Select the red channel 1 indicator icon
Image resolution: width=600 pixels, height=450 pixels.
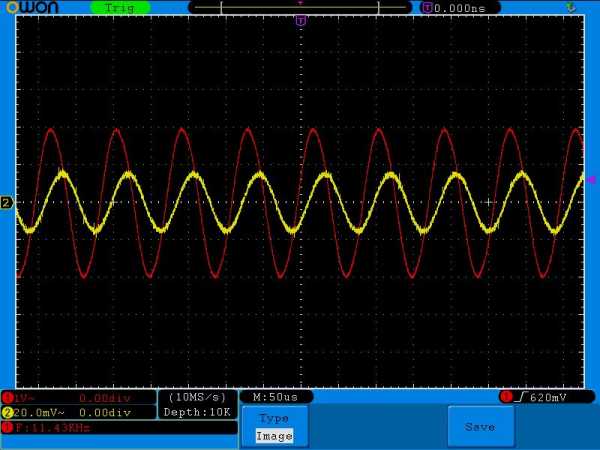7,397
